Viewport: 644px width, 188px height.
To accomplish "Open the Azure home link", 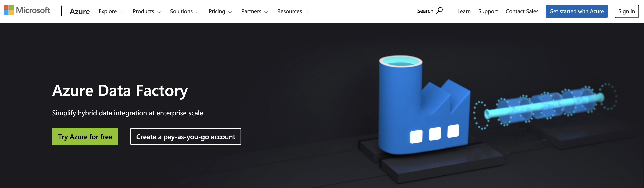I will [x=80, y=11].
